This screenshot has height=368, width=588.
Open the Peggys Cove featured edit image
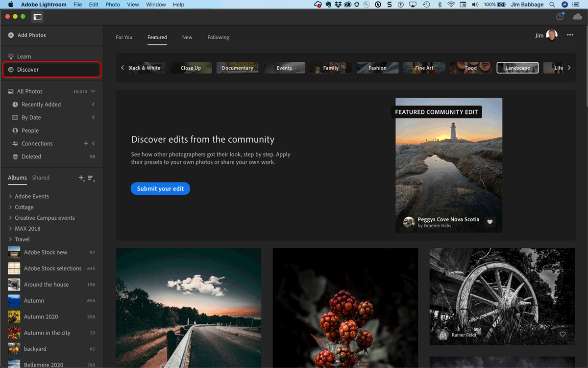(449, 165)
